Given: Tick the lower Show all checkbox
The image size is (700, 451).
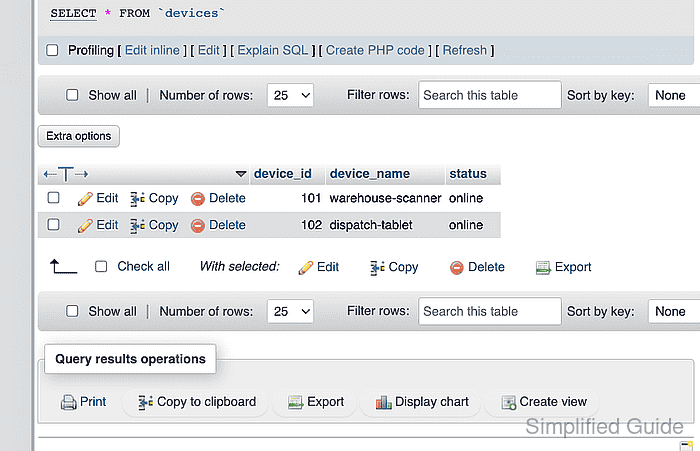Looking at the screenshot, I should click(x=72, y=311).
